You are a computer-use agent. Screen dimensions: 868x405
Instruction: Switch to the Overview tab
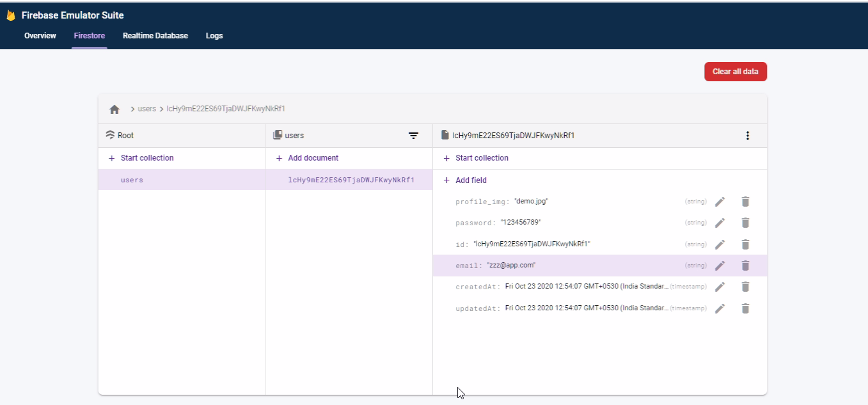pos(40,36)
